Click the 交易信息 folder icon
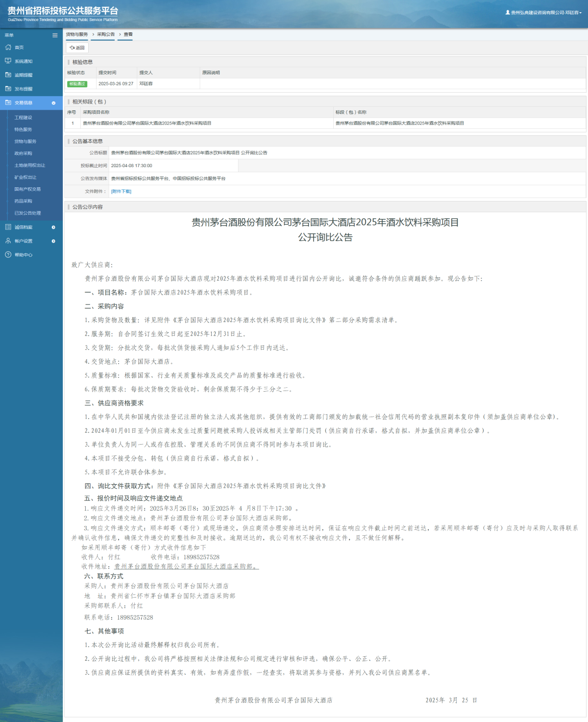This screenshot has width=588, height=722. [8, 103]
